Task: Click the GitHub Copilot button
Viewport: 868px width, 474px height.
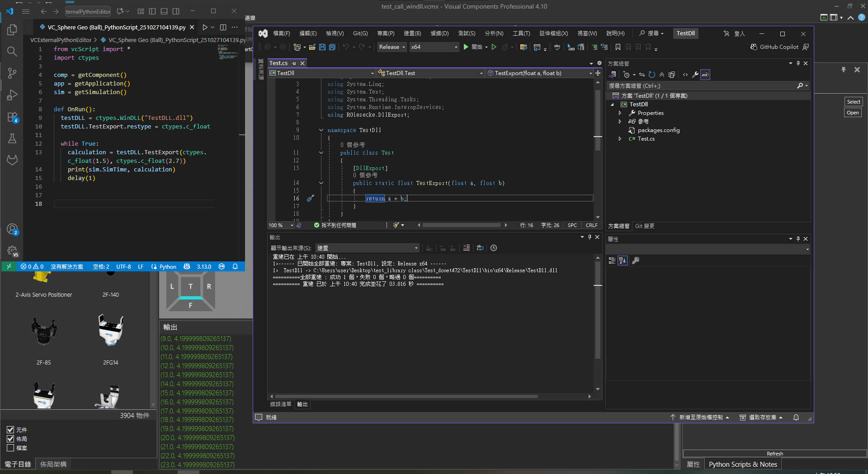Action: tap(774, 47)
